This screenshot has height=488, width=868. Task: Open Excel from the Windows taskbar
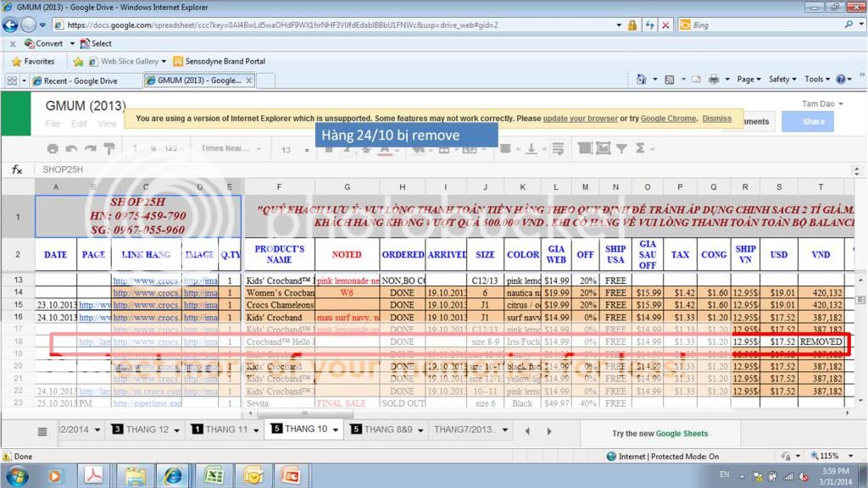tap(213, 474)
